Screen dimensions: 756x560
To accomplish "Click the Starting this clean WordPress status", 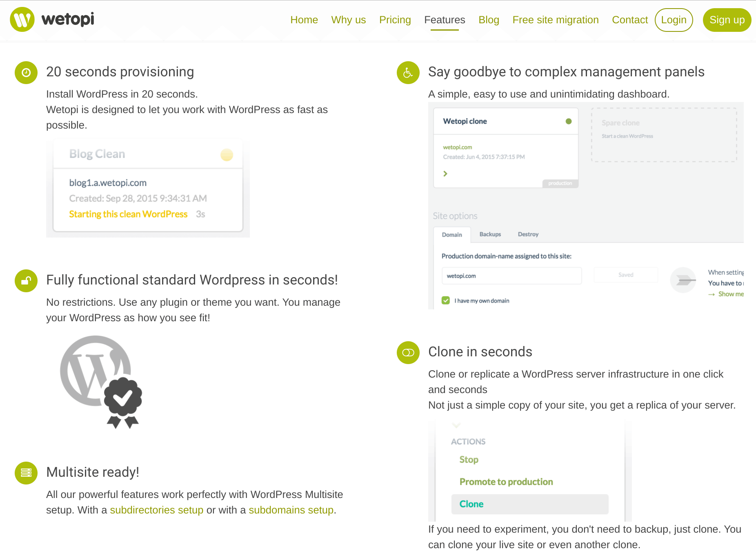I will [x=128, y=214].
